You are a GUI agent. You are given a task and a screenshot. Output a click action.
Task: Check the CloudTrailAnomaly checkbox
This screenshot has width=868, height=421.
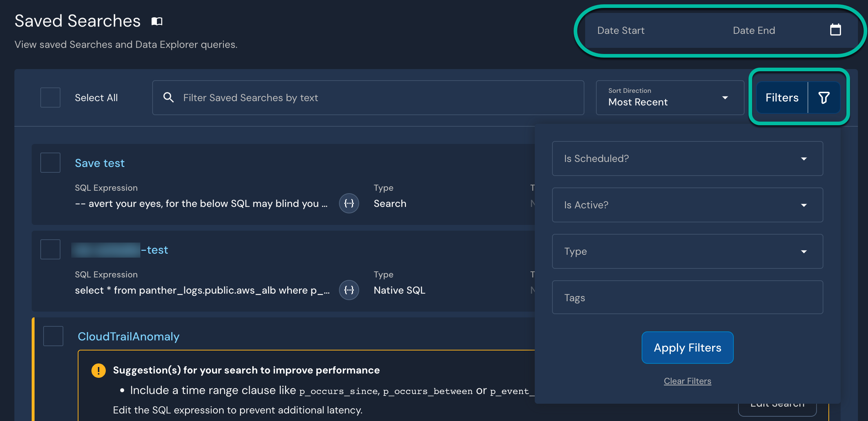click(53, 336)
